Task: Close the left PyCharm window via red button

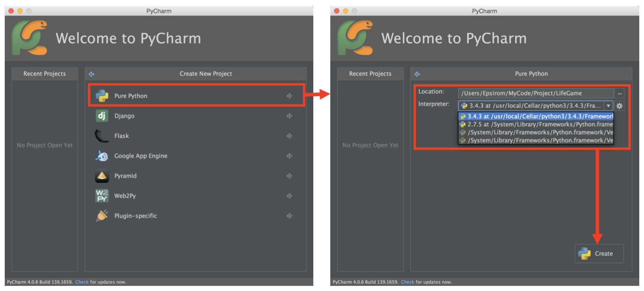Action: [x=11, y=11]
